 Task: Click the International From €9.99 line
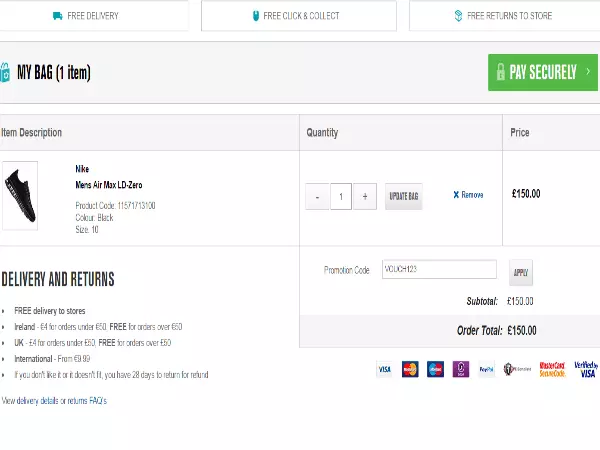point(52,359)
